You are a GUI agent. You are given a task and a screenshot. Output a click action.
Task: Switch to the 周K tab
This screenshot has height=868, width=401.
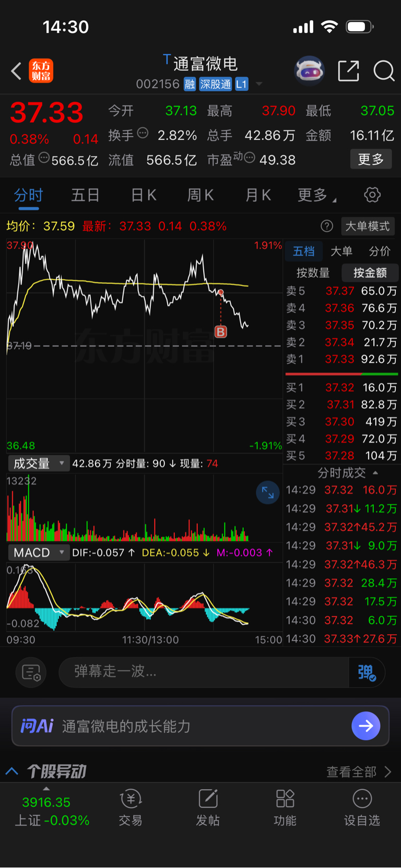[200, 195]
